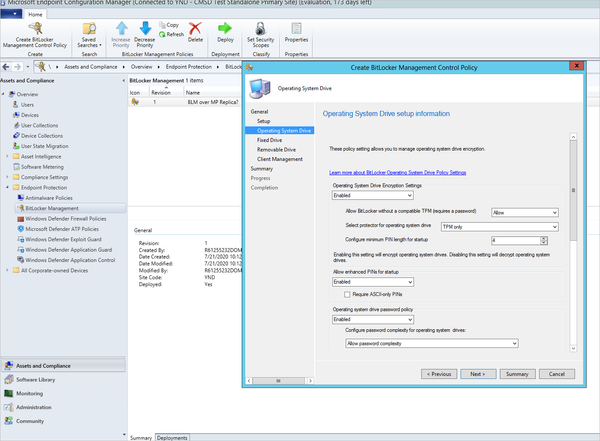Refresh the BitLocker policies list
This screenshot has width=600, height=441.
171,34
